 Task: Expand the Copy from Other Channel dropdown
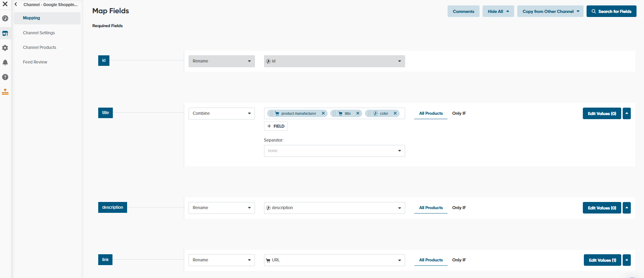[x=550, y=11]
